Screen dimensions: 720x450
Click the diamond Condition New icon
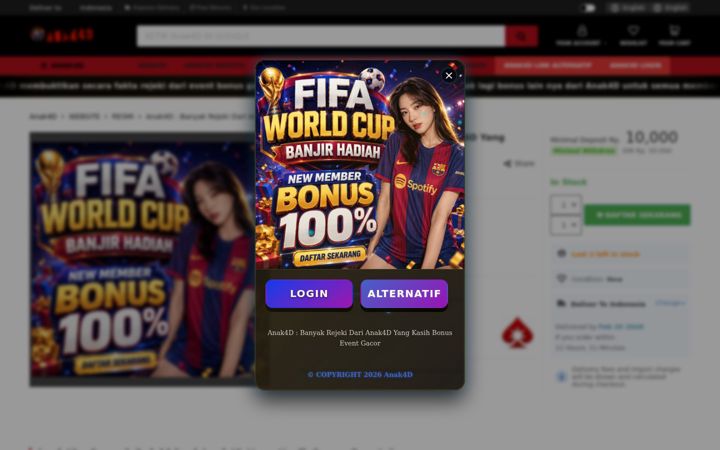pos(561,279)
